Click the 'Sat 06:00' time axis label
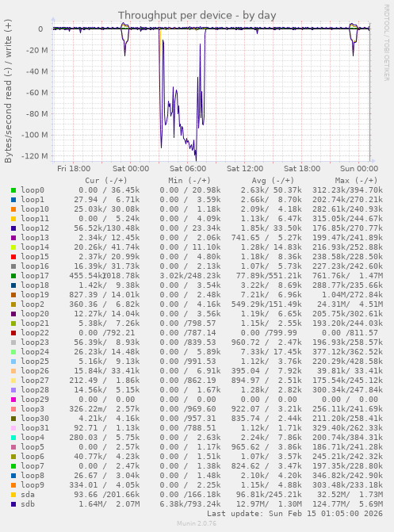The image size is (394, 532). coord(188,169)
